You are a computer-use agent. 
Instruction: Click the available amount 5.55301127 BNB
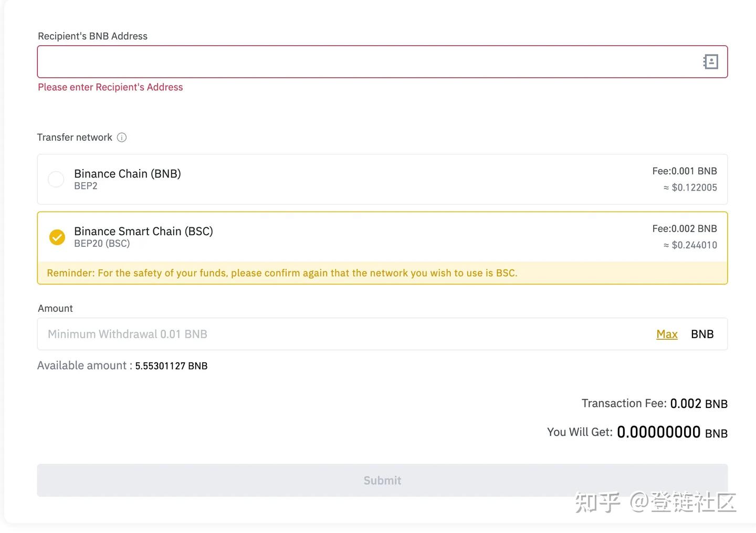click(171, 366)
